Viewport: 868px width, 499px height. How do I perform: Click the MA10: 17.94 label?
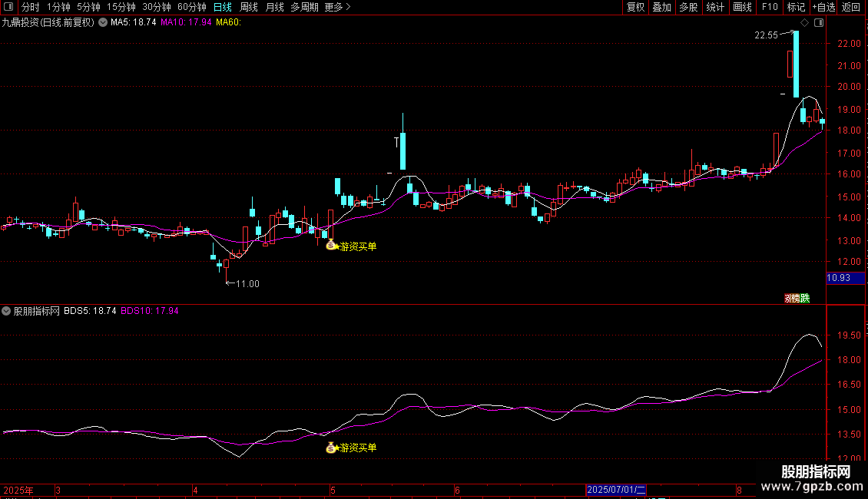pos(186,22)
